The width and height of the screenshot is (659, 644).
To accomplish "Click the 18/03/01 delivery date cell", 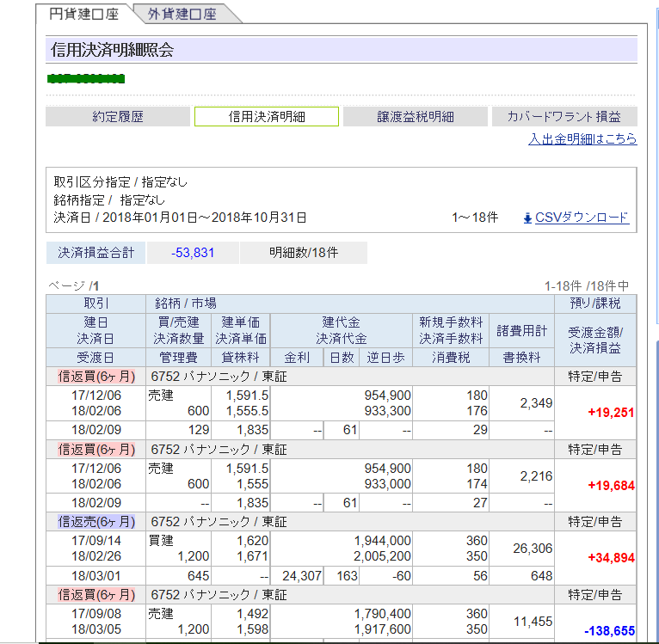I will [96, 575].
